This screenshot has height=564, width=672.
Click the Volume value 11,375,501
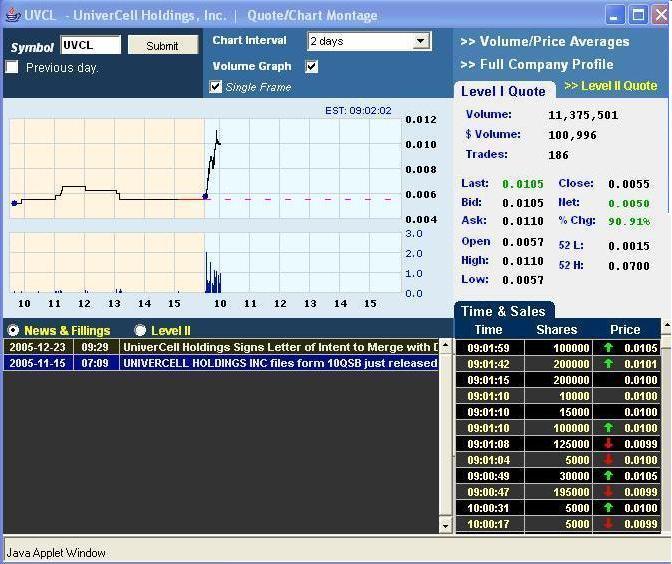coord(583,115)
